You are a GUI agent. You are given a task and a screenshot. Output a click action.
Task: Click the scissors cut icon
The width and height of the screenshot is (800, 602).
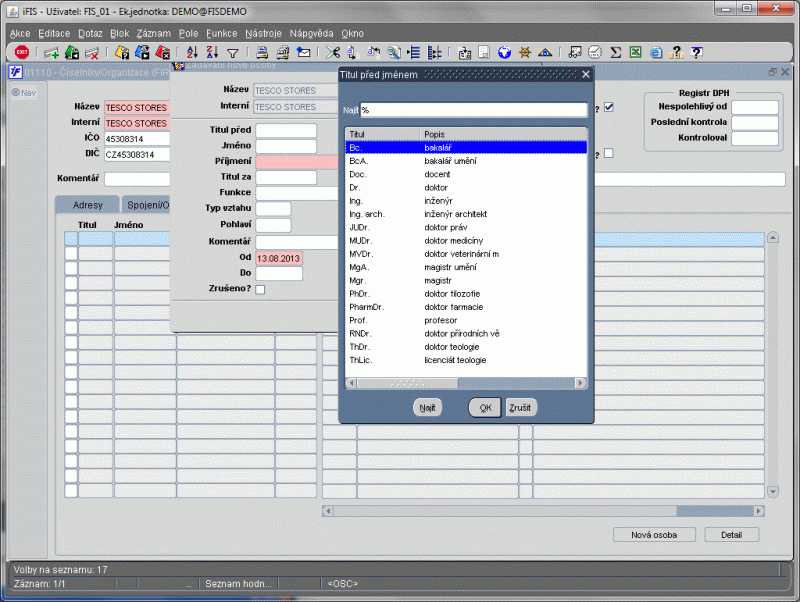[333, 52]
